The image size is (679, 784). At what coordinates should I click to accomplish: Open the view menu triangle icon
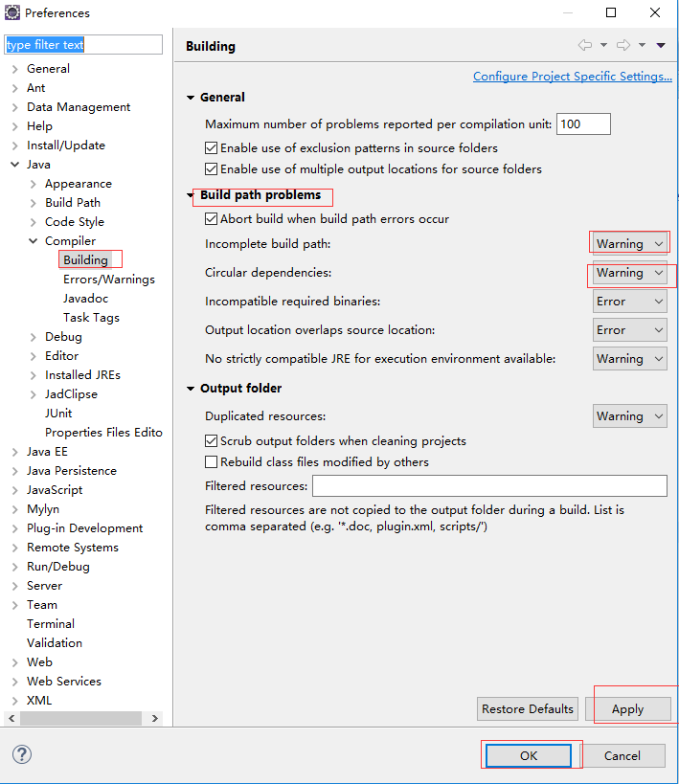point(661,46)
